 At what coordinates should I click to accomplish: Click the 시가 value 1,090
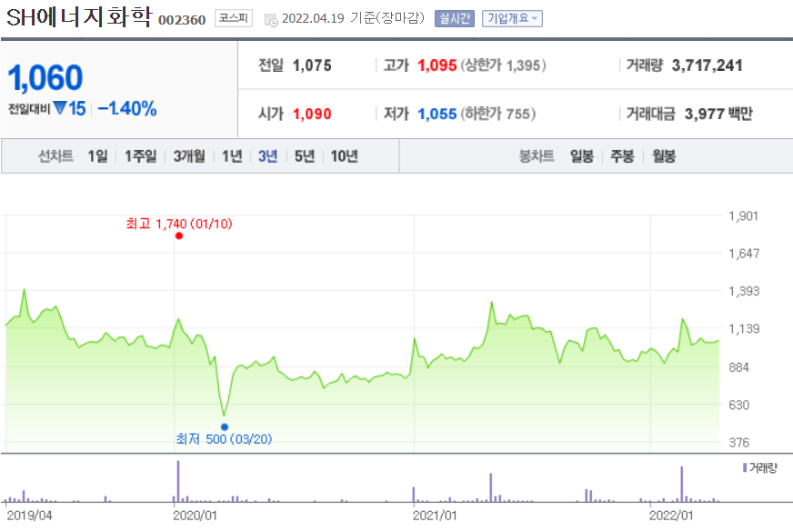coord(312,114)
